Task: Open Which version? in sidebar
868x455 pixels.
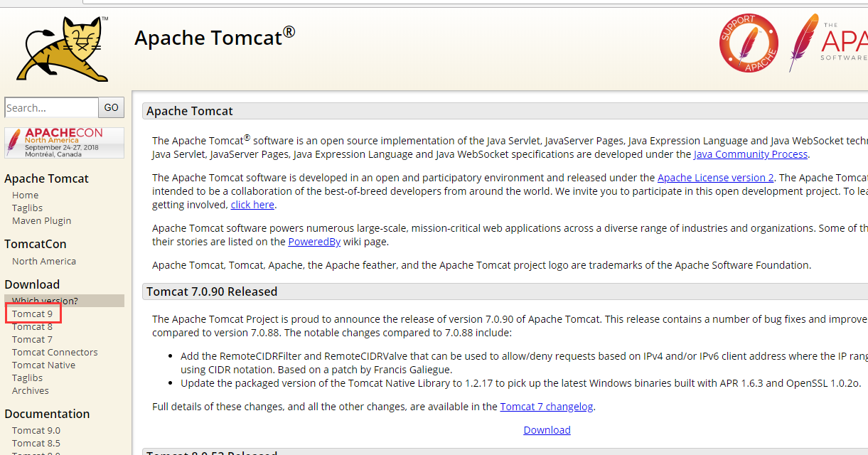Action: click(x=45, y=301)
